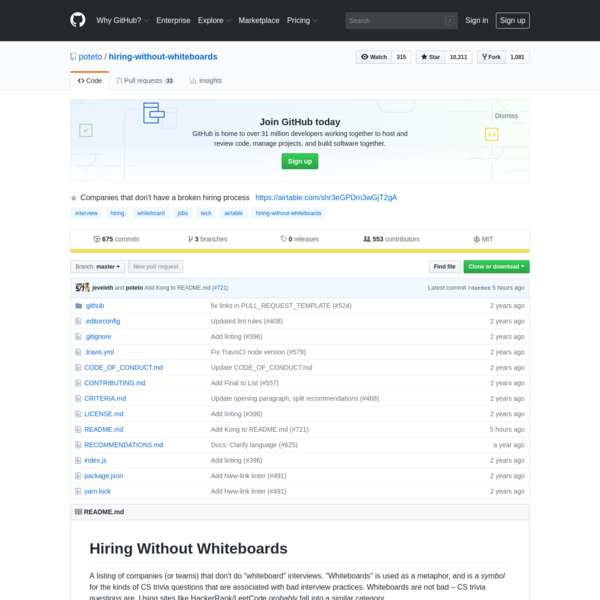Open CODE_OF_CONDUCT.md file
Image resolution: width=600 pixels, height=600 pixels.
[x=124, y=368]
